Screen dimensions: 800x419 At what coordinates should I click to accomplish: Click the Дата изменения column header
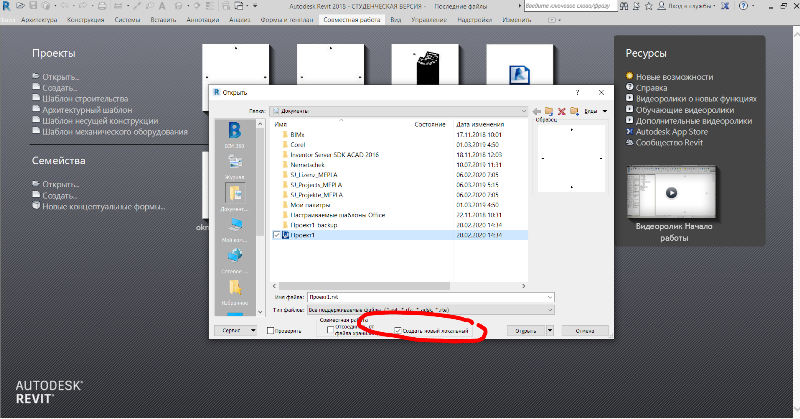pos(480,124)
